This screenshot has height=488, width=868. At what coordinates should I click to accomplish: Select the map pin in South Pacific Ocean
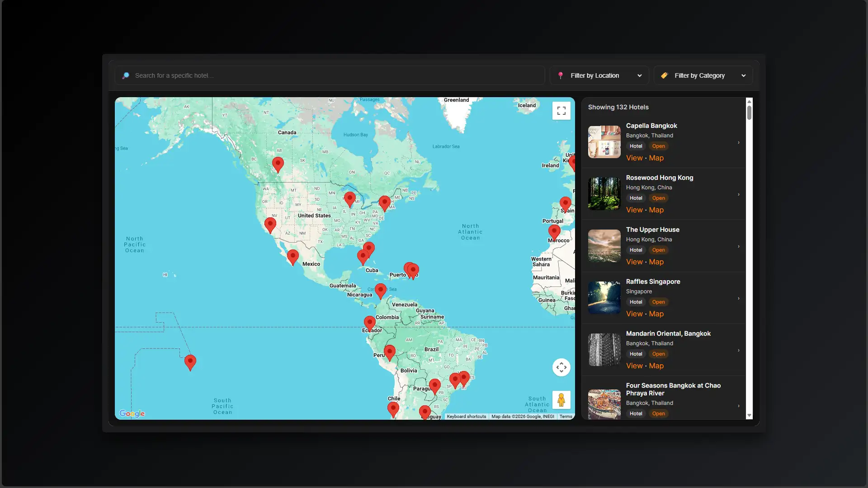(190, 361)
